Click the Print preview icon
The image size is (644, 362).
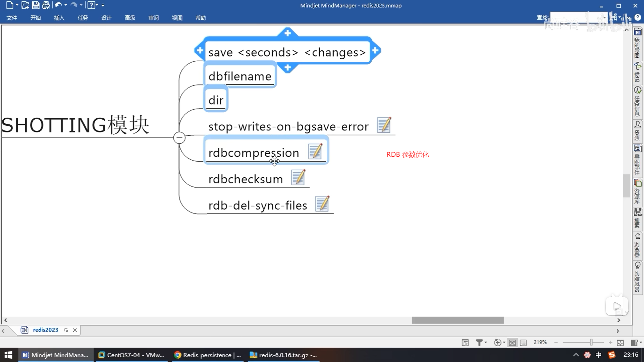point(46,5)
